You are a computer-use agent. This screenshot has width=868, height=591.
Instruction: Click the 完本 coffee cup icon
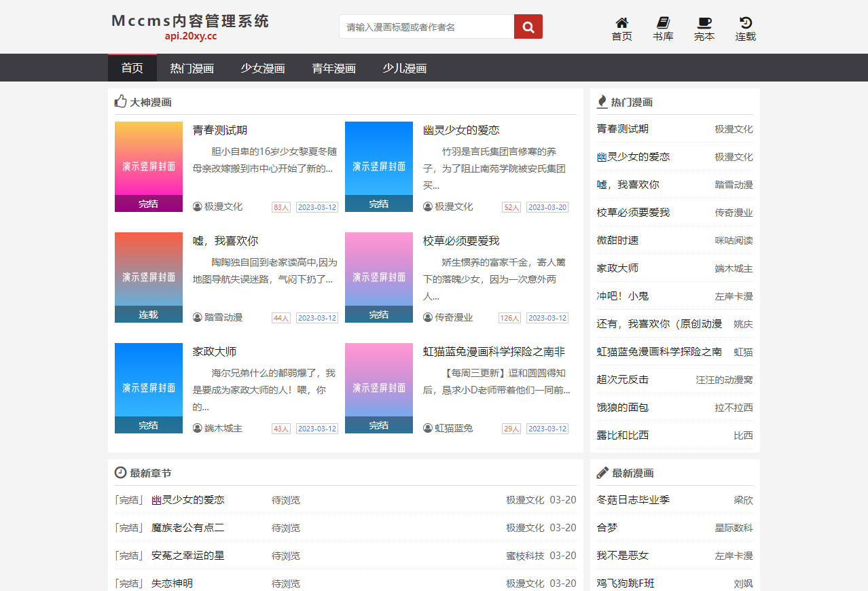click(704, 23)
